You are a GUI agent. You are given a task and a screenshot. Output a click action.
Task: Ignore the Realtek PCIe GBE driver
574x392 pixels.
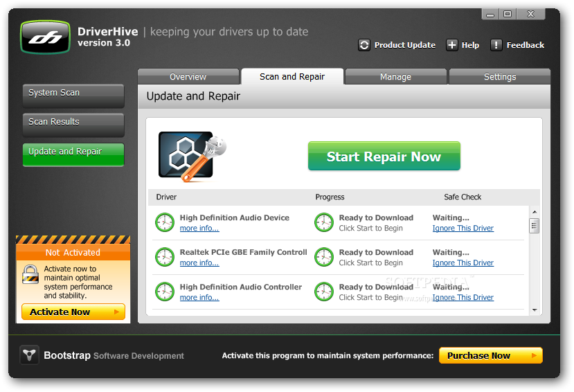(x=463, y=262)
